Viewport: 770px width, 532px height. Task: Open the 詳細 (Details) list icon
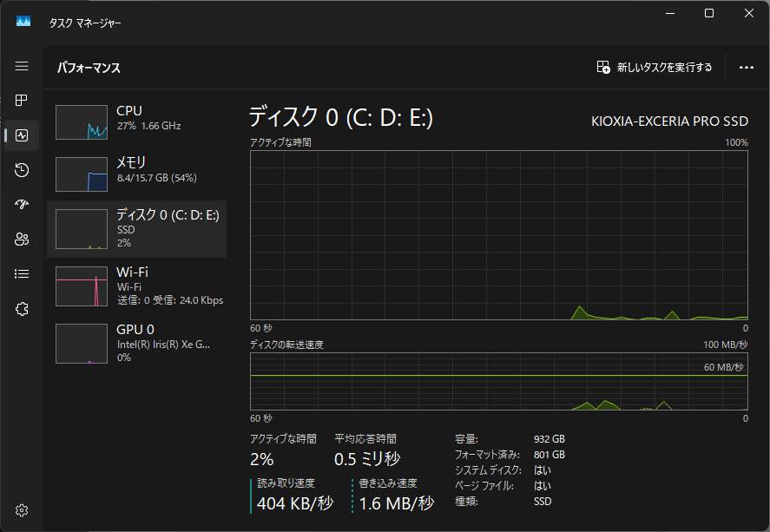point(22,273)
